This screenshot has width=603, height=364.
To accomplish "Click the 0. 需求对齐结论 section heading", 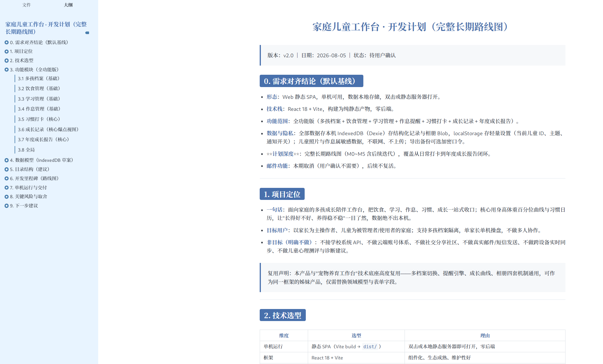I will pos(311,81).
